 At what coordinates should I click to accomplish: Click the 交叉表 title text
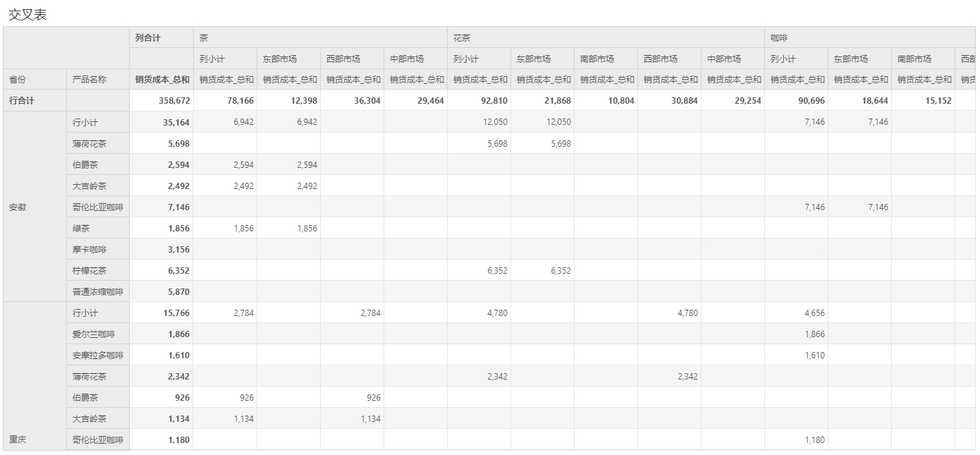[x=27, y=15]
